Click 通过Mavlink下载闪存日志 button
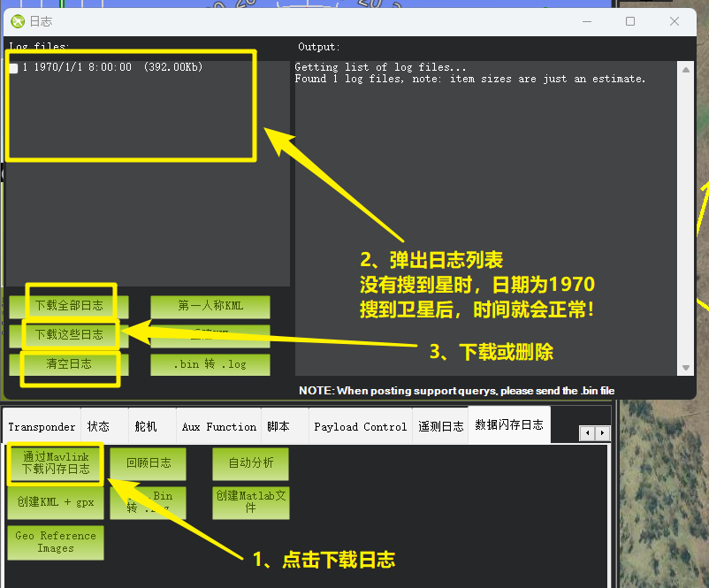Screen dimensions: 709x588 click(x=56, y=463)
